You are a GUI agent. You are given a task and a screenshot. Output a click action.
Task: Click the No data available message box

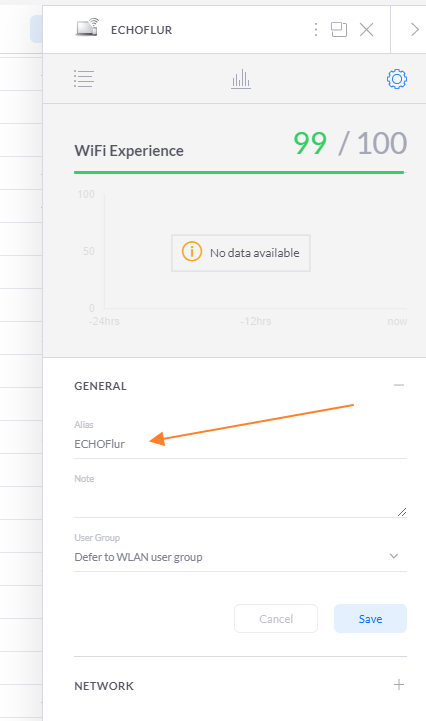tap(241, 253)
